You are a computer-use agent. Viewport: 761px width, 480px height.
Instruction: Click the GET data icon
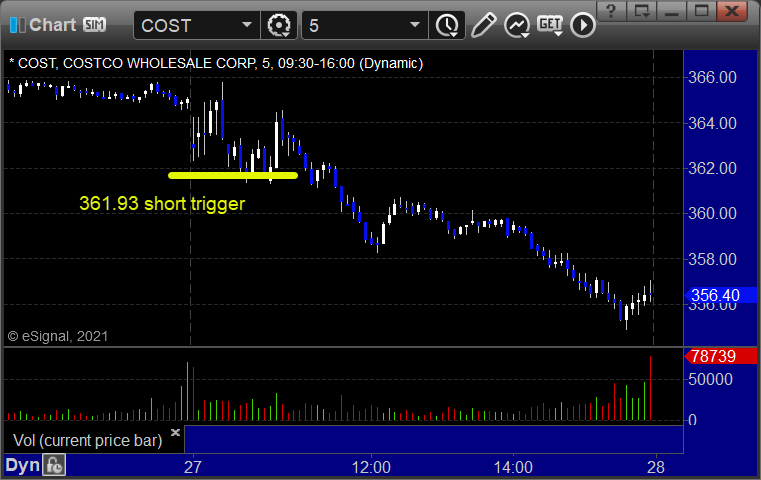[x=550, y=25]
